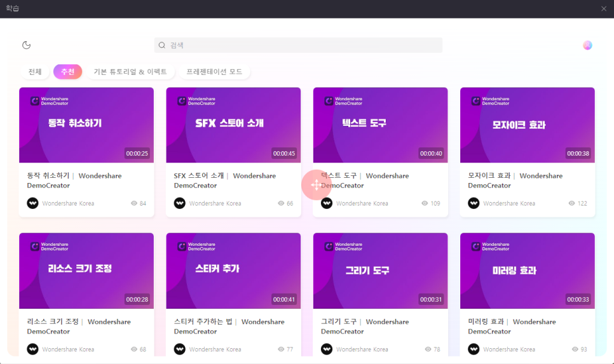
Task: Click the 00:00:25 duration badge
Action: point(137,154)
